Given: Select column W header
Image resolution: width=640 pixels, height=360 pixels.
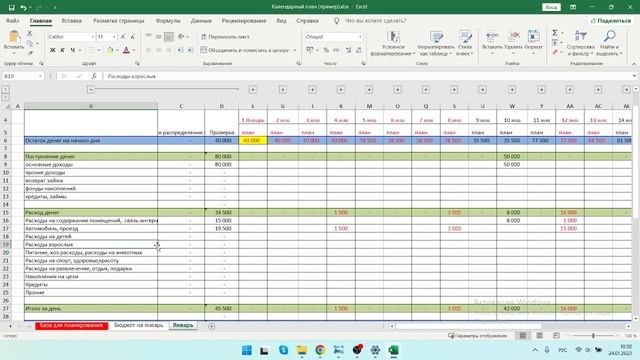Looking at the screenshot, I should pos(512,106).
